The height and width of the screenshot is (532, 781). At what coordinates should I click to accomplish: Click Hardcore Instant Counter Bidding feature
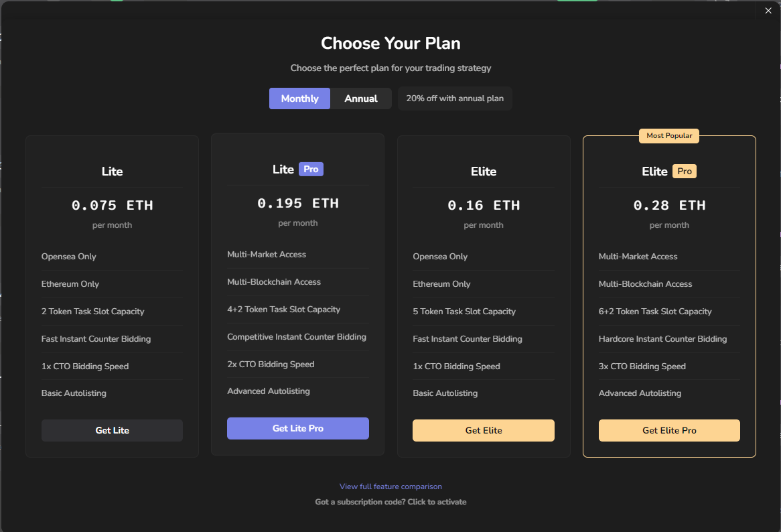(x=662, y=339)
